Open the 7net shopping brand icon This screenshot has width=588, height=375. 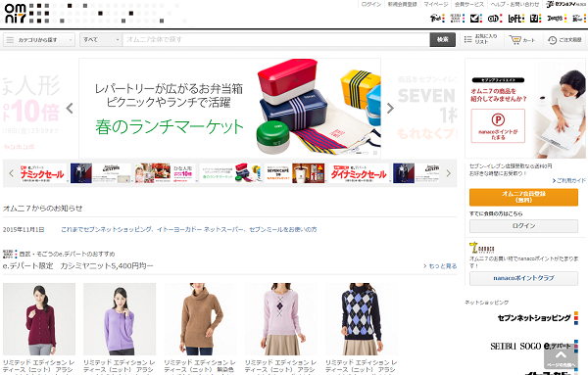tap(437, 18)
